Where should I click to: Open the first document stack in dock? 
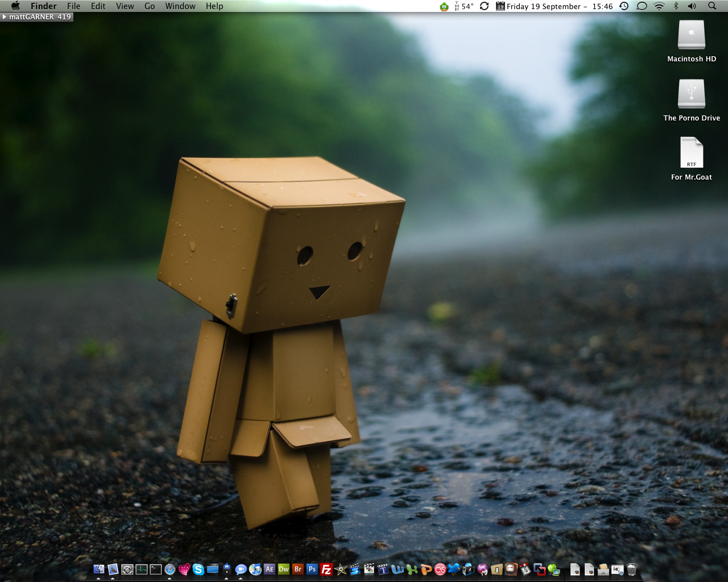tap(575, 569)
